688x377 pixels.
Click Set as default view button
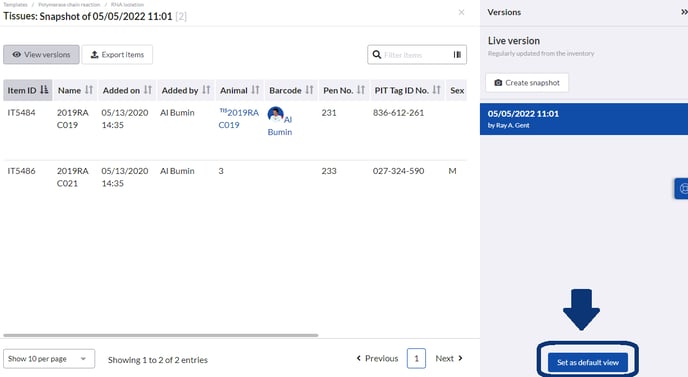coord(588,362)
